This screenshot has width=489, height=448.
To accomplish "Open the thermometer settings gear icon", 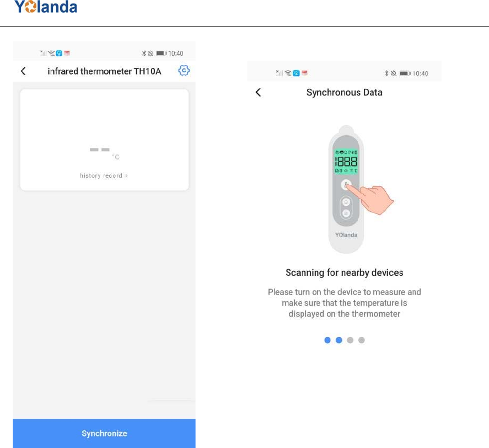I will [x=184, y=71].
